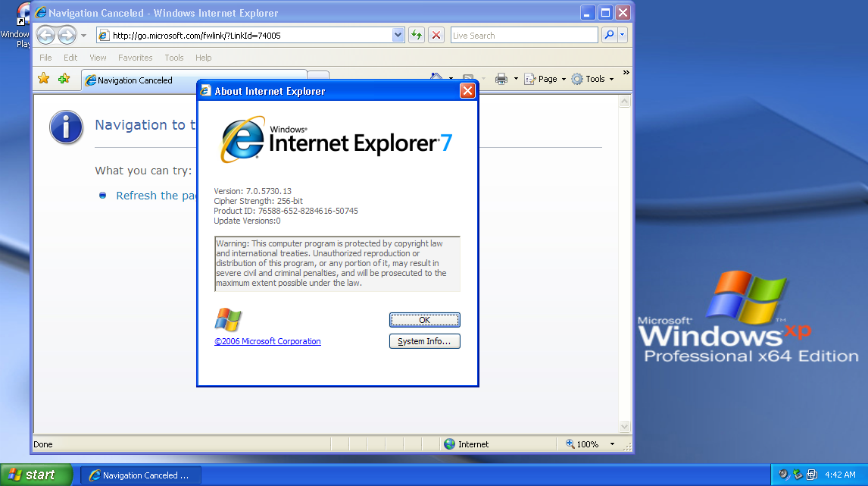Click the 4:42 AM clock
Image resolution: width=868 pixels, height=486 pixels.
tap(840, 475)
